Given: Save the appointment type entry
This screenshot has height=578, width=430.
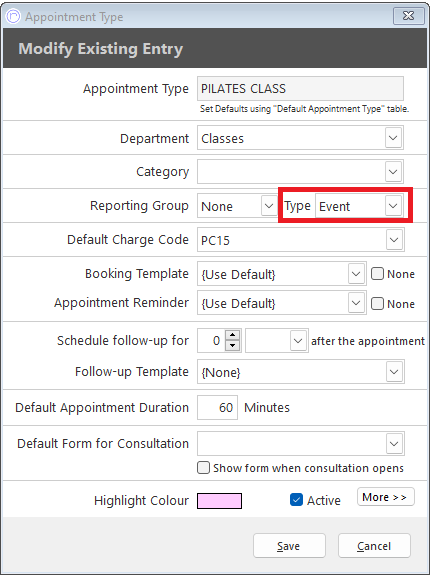Looking at the screenshot, I should coord(289,546).
